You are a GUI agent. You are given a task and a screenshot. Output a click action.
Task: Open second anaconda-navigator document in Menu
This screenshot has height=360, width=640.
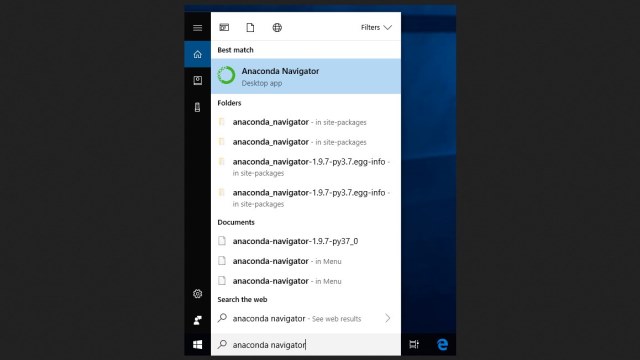click(x=306, y=281)
